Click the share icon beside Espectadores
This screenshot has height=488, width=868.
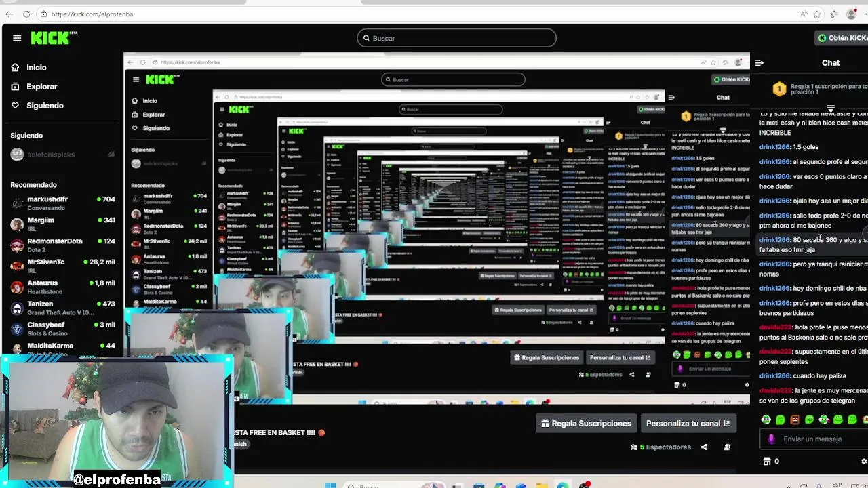click(x=704, y=447)
